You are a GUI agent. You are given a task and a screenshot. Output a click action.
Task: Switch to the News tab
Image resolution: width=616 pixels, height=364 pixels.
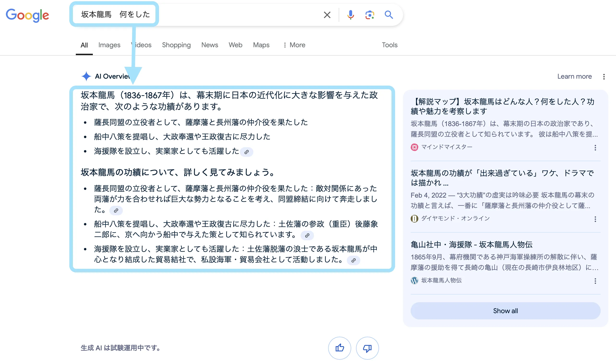click(x=210, y=45)
